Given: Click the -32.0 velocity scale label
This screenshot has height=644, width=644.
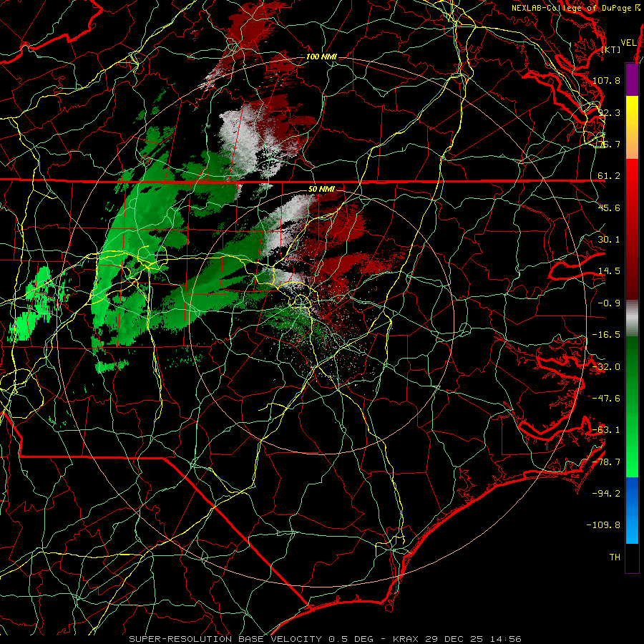Looking at the screenshot, I should 606,367.
